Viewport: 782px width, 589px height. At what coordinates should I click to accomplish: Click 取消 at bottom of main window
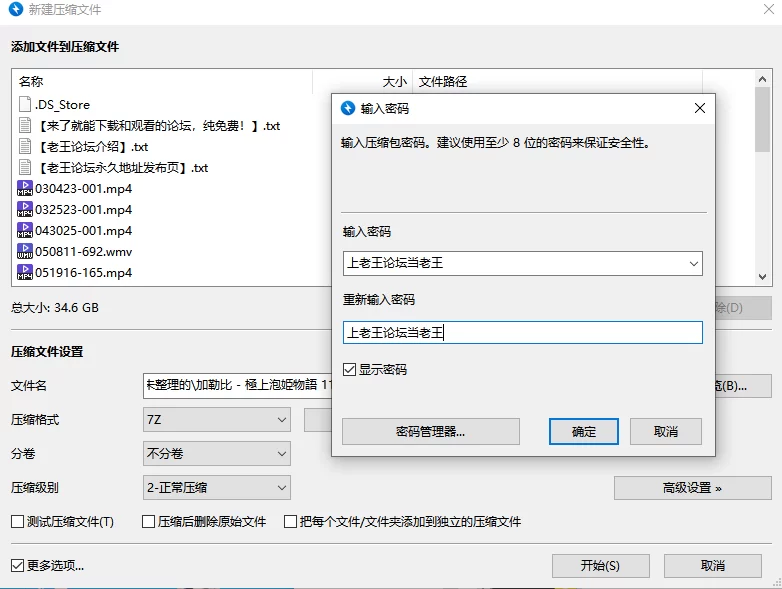click(713, 566)
